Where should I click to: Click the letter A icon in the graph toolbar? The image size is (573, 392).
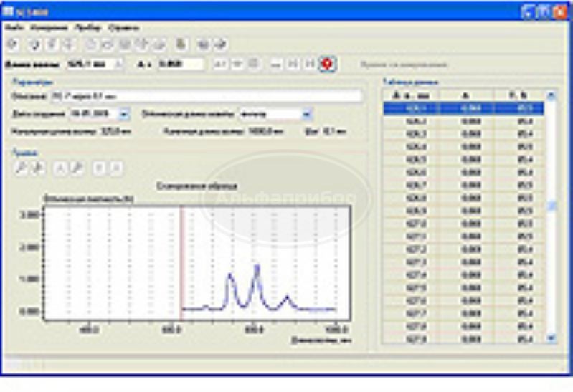click(x=60, y=168)
